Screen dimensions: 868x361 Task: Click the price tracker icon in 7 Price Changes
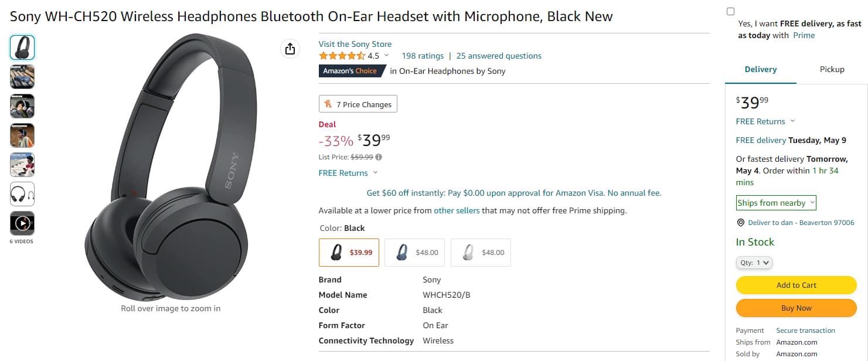(x=328, y=104)
